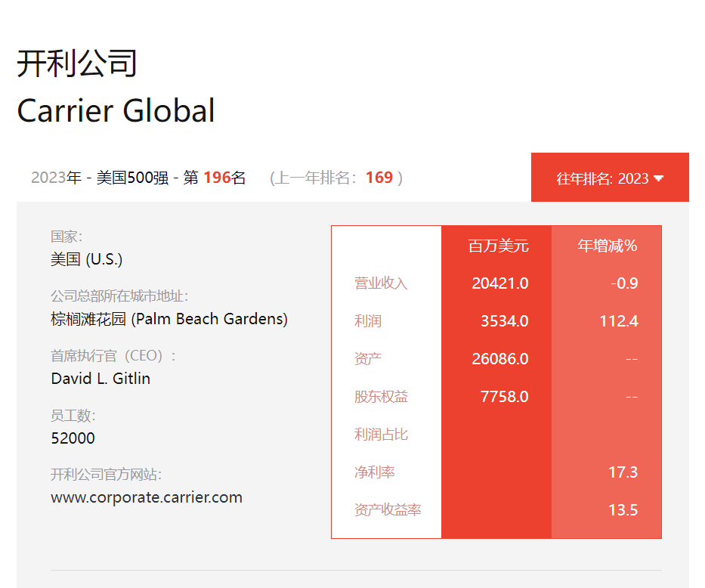The height and width of the screenshot is (588, 705).
Task: Select the 年增减% column header
Action: pyautogui.click(x=607, y=246)
